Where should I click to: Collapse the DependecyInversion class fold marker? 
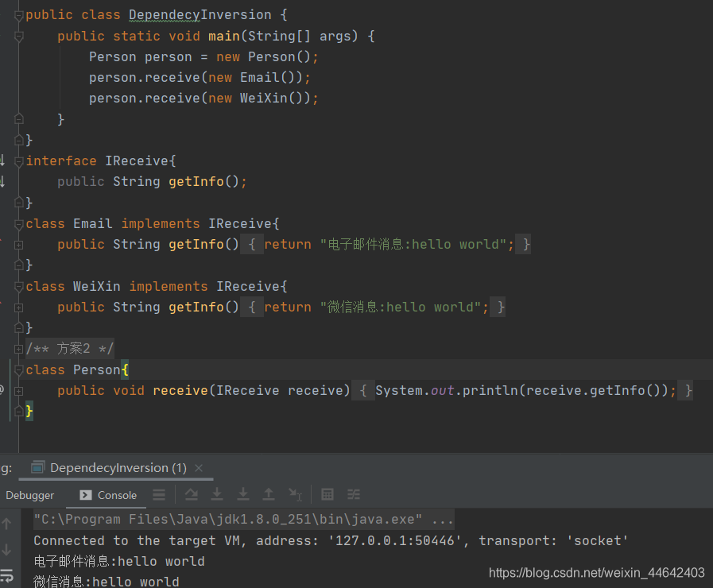click(x=18, y=15)
